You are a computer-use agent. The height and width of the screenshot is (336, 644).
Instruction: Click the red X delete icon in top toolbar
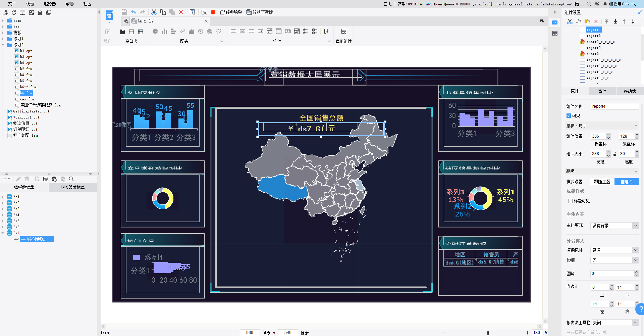pos(181,12)
